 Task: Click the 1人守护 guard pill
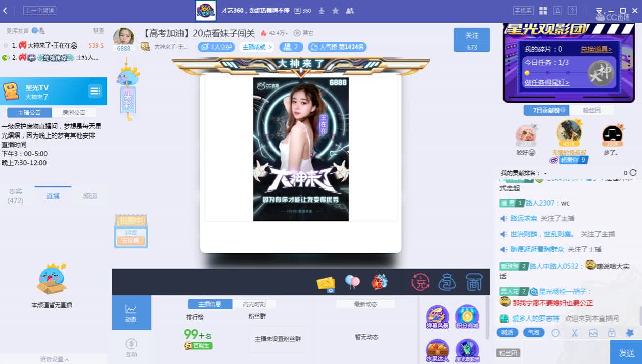(x=216, y=47)
